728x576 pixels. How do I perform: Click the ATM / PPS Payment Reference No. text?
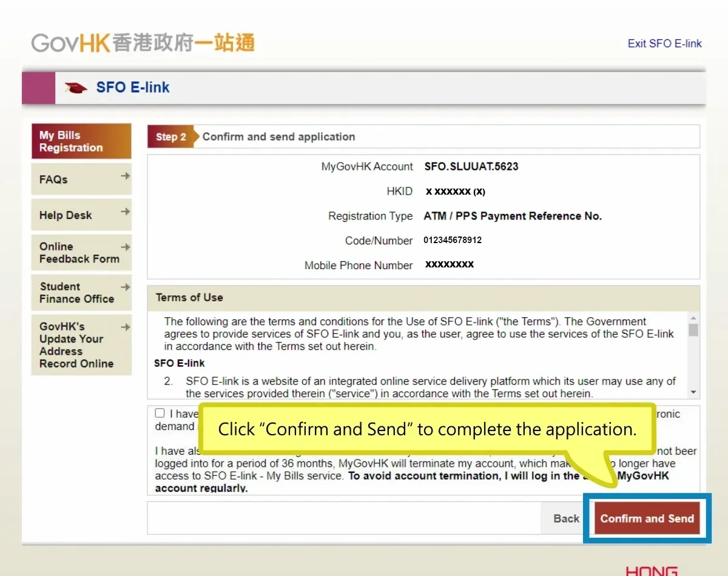[513, 216]
